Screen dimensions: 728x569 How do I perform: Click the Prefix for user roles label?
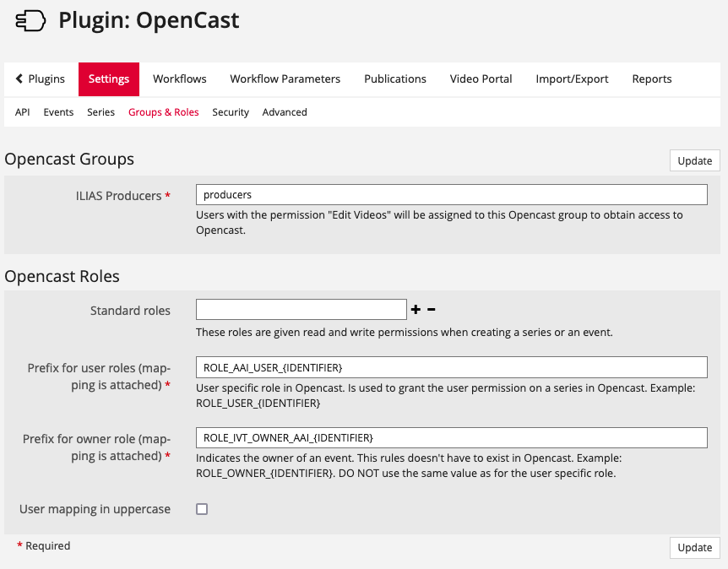click(x=99, y=377)
